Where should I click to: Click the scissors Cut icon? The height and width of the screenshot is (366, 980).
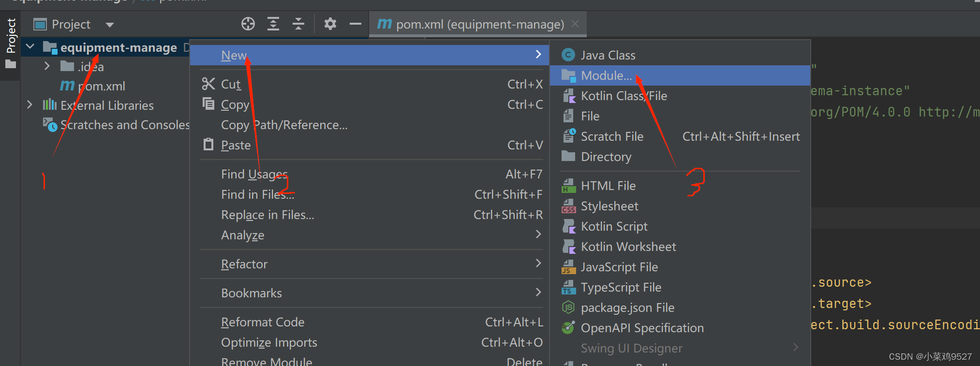[x=208, y=84]
